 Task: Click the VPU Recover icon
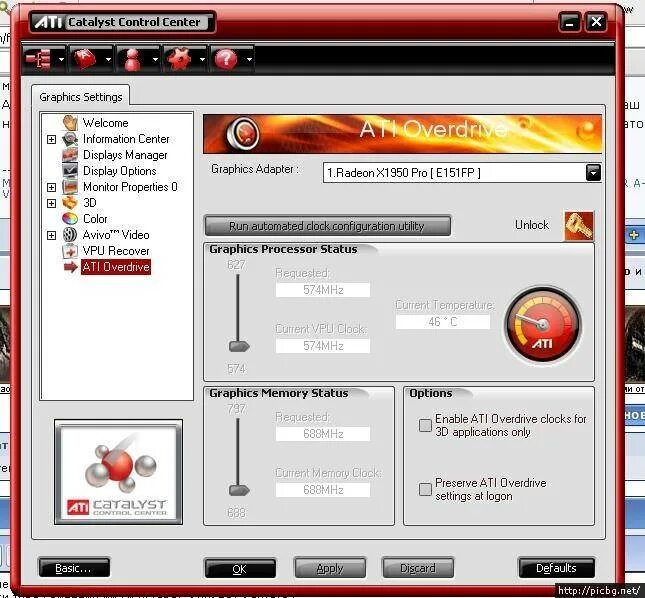coord(70,250)
